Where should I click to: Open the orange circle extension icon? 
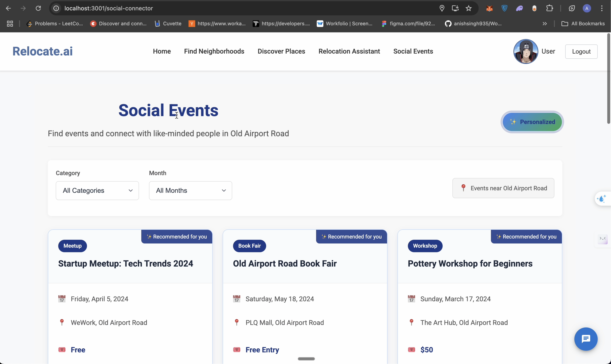(534, 8)
